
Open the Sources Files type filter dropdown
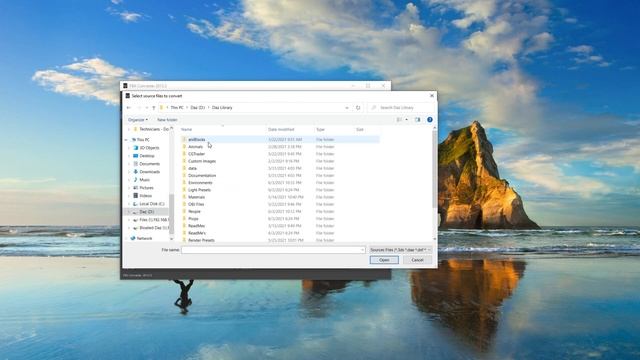tap(400, 250)
